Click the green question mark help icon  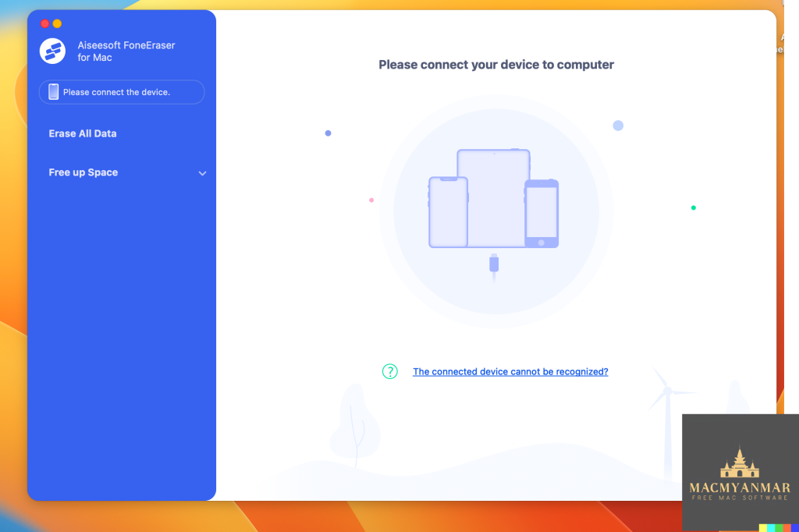click(390, 371)
